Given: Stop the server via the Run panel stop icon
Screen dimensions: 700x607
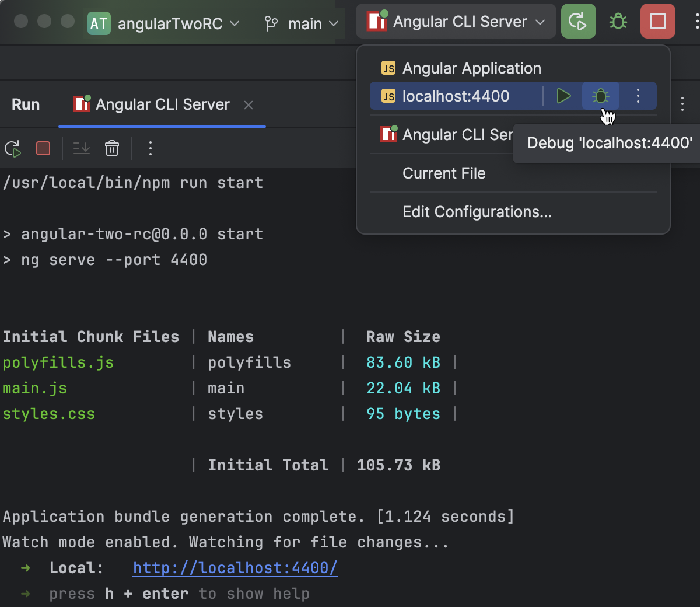Looking at the screenshot, I should click(x=43, y=148).
